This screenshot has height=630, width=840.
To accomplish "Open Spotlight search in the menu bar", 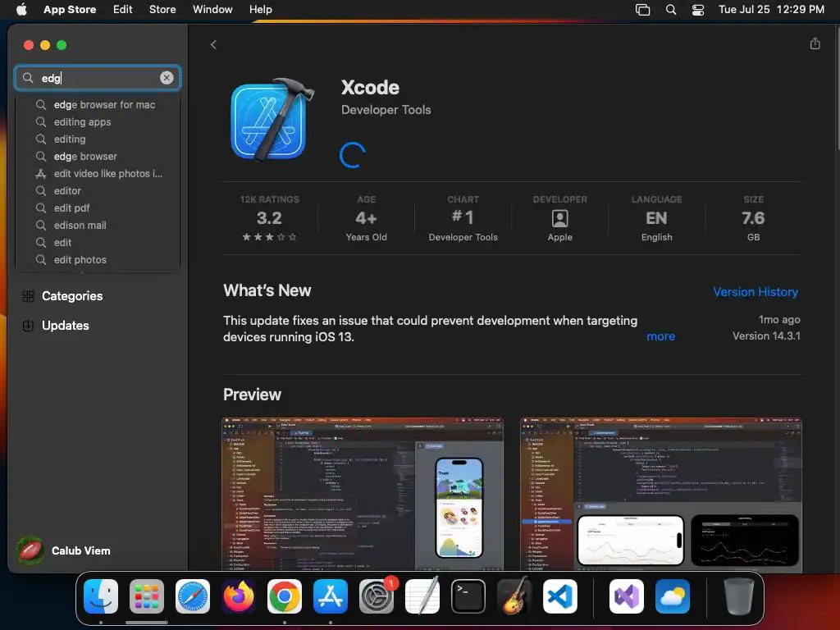I will click(671, 10).
